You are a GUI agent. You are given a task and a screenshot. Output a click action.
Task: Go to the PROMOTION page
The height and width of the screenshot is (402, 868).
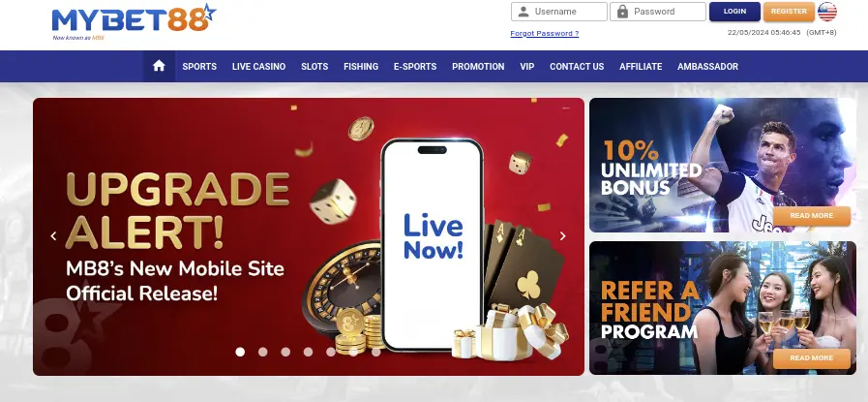tap(478, 67)
